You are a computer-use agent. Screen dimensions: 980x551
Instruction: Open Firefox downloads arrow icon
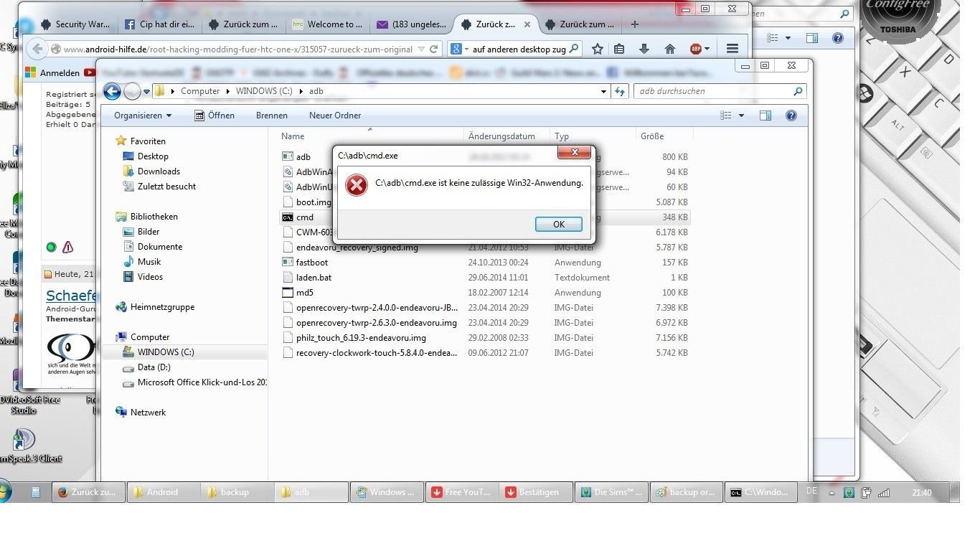[644, 49]
